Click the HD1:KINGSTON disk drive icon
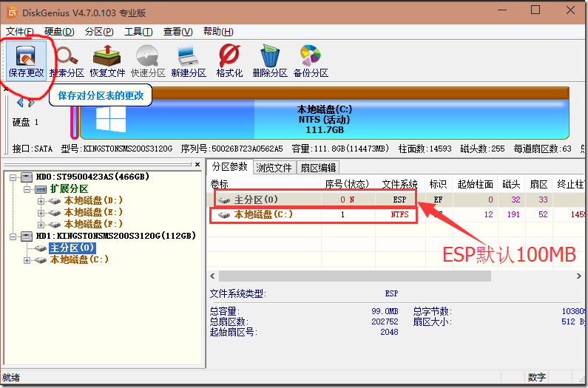 click(x=27, y=236)
